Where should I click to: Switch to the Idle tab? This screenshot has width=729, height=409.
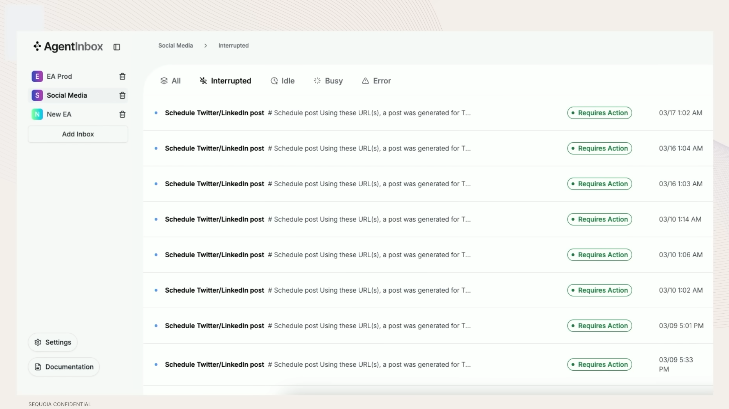pyautogui.click(x=282, y=81)
